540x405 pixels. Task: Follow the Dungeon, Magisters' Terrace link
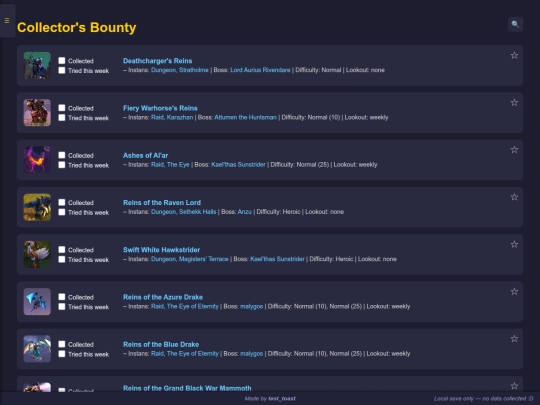click(190, 259)
